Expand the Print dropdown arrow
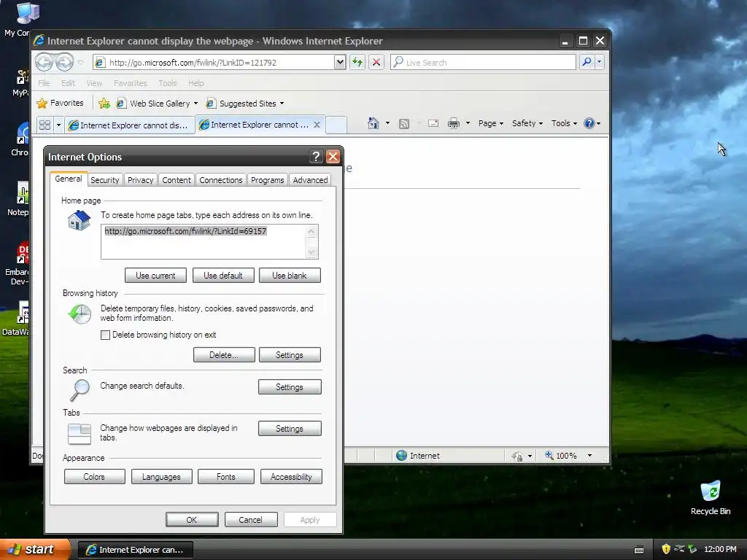 tap(468, 123)
